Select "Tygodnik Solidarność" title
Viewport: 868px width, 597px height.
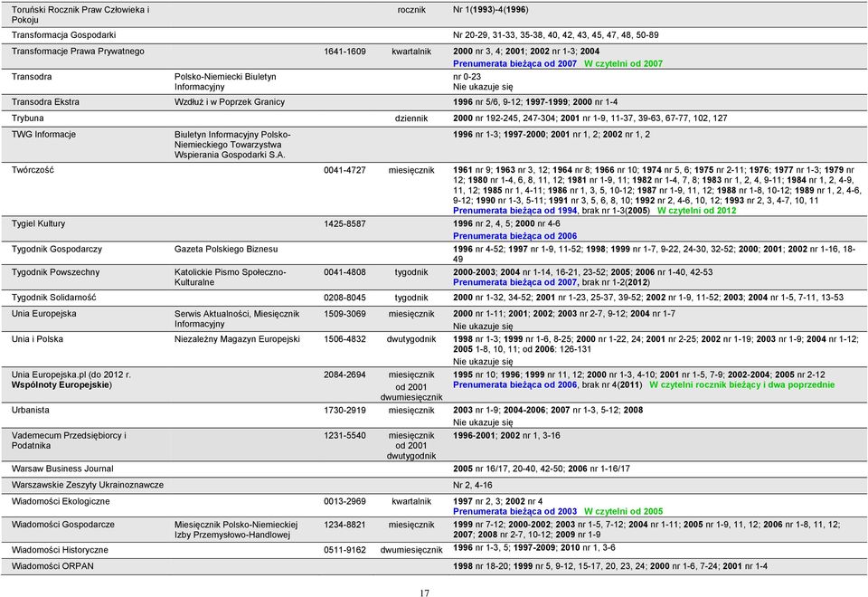pos(53,298)
